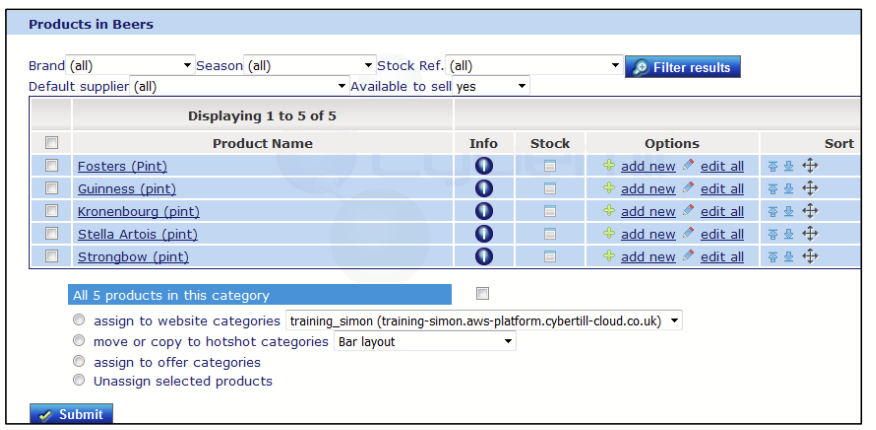Click the move handle for Strongbow (pint)

pyautogui.click(x=810, y=256)
